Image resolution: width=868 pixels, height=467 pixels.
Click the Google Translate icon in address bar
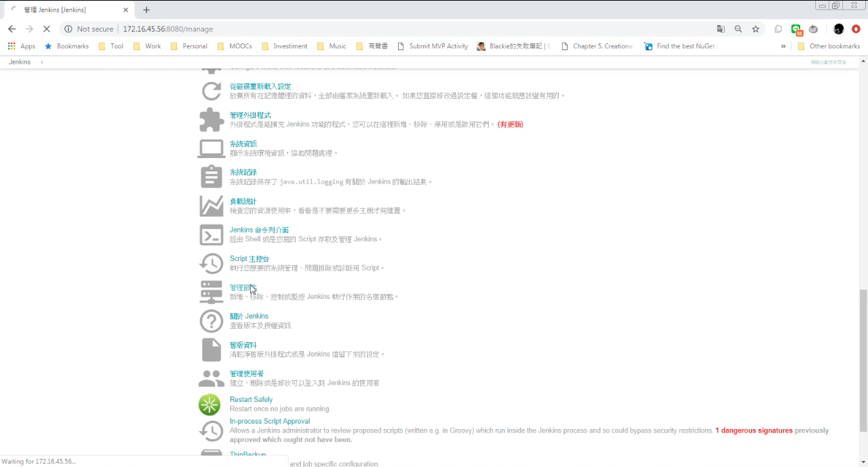click(721, 29)
